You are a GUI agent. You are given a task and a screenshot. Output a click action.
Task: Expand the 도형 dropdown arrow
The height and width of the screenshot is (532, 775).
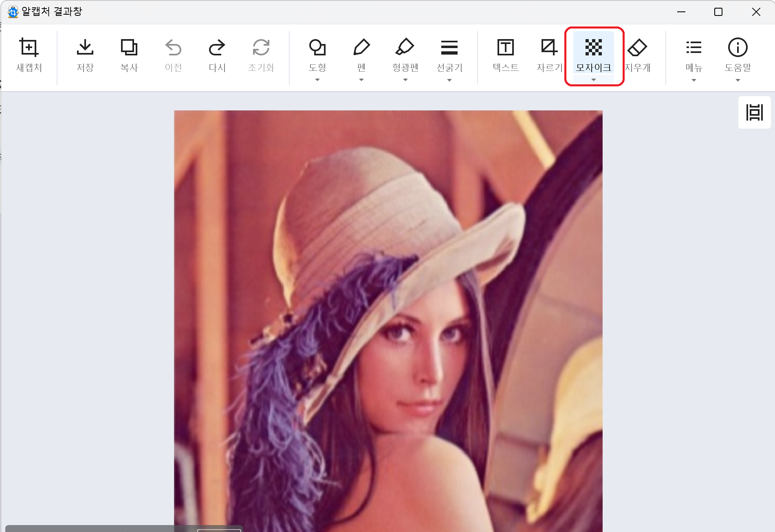click(x=317, y=80)
